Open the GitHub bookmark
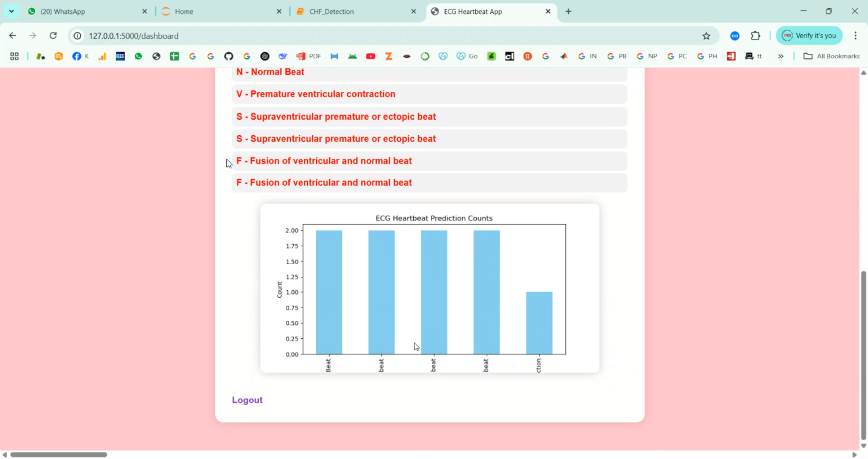The height and width of the screenshot is (459, 868). [229, 56]
